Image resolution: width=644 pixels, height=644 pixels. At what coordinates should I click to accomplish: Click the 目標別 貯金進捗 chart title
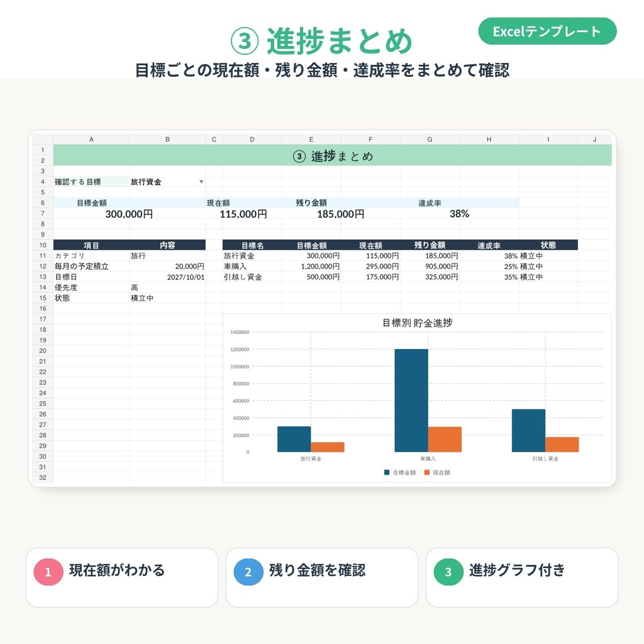pos(418,323)
